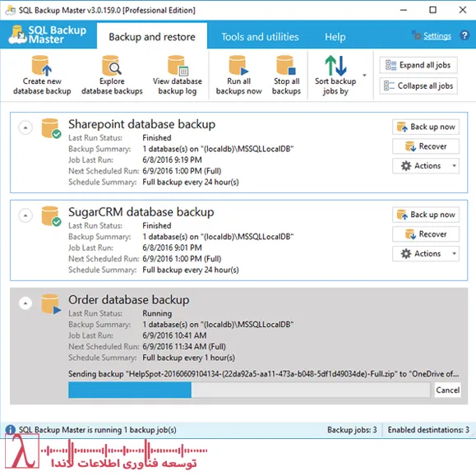Click the SQL Backup Master logo

pyautogui.click(x=48, y=35)
